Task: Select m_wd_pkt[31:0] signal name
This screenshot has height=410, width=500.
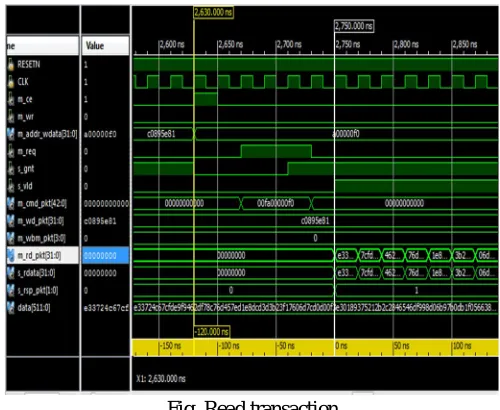Action: tap(40, 221)
